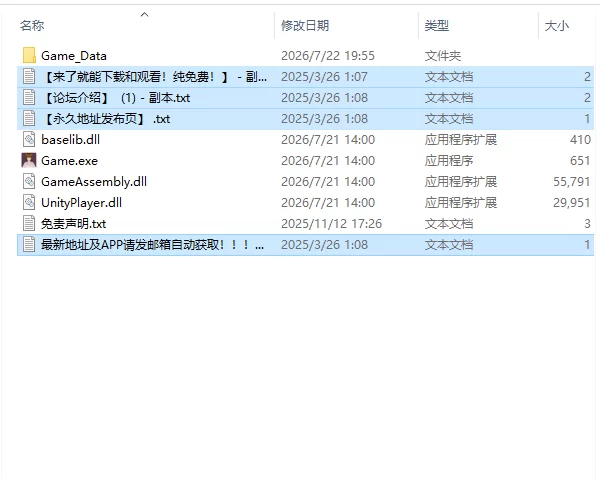Click size value 410 of baselib.dll
This screenshot has width=600, height=479.
pos(580,140)
